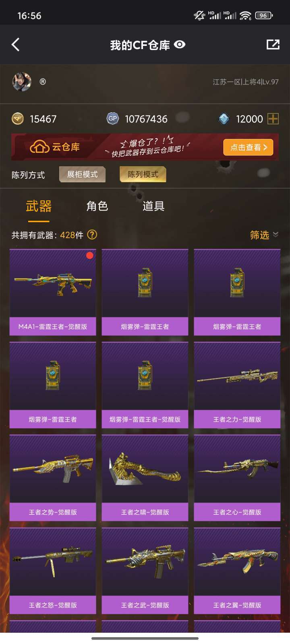Click the 点击查看 button
This screenshot has height=644, width=290.
tap(249, 147)
